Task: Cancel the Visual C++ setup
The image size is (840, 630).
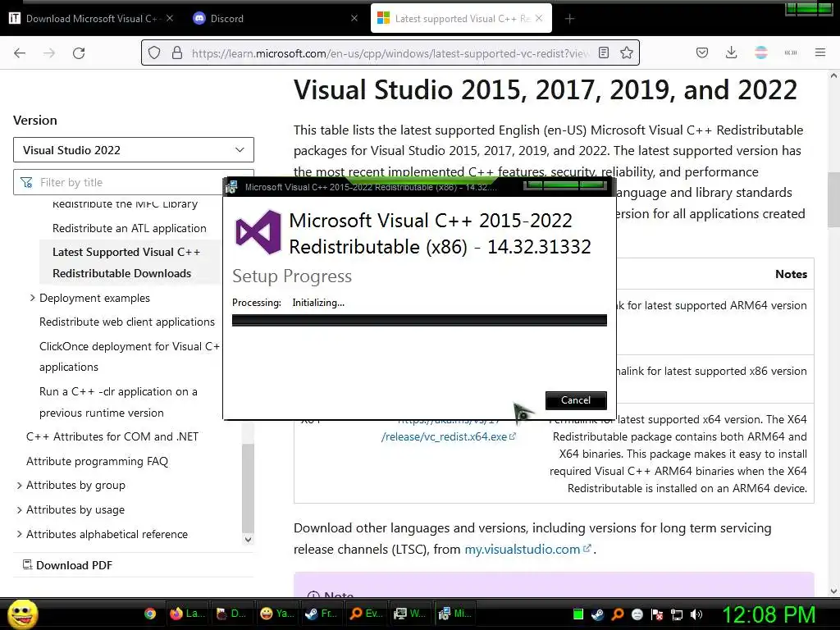Action: tap(576, 400)
